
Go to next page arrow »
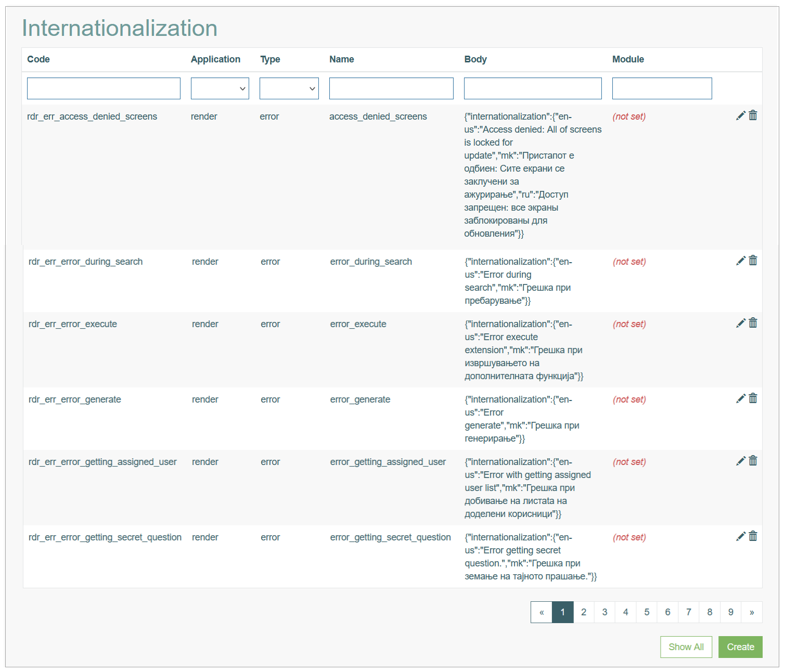[x=752, y=612]
